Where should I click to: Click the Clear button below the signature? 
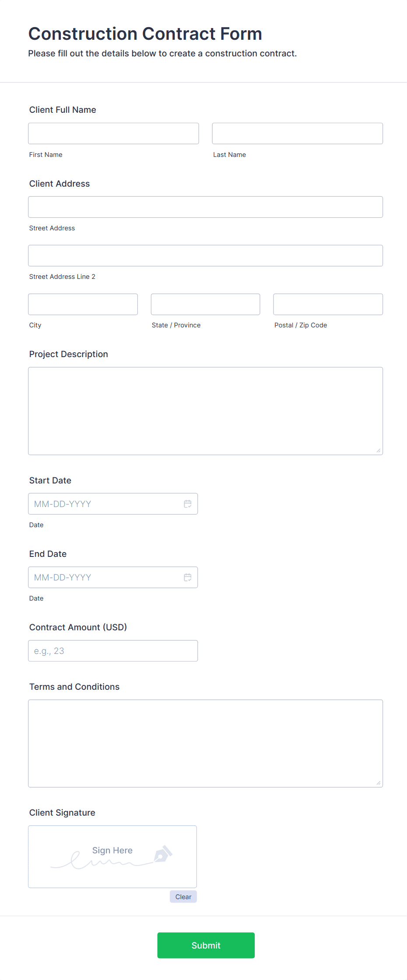(183, 897)
